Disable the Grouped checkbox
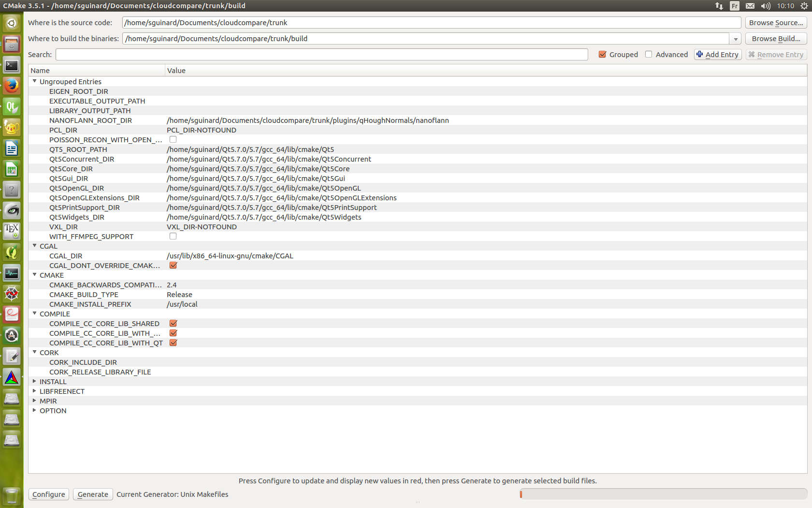Image resolution: width=812 pixels, height=508 pixels. [602, 55]
